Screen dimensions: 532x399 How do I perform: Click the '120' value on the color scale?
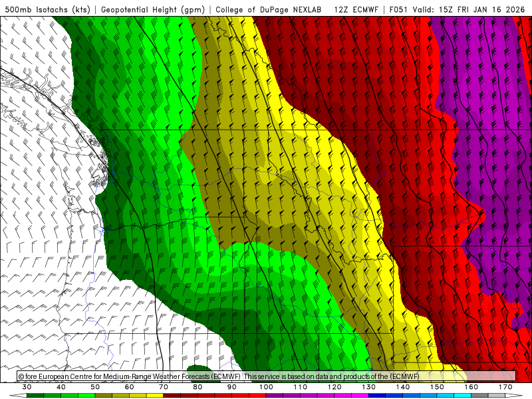[334, 387]
